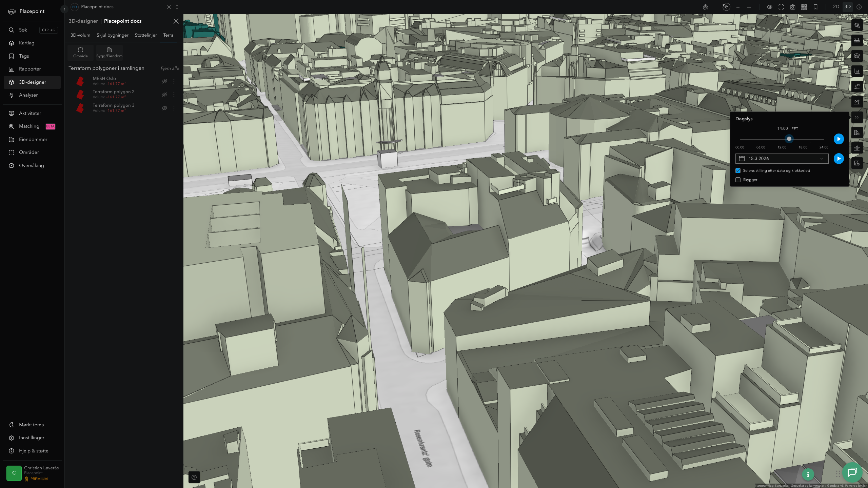Select the Terra tab
Screen dimensions: 868x488
(168, 35)
